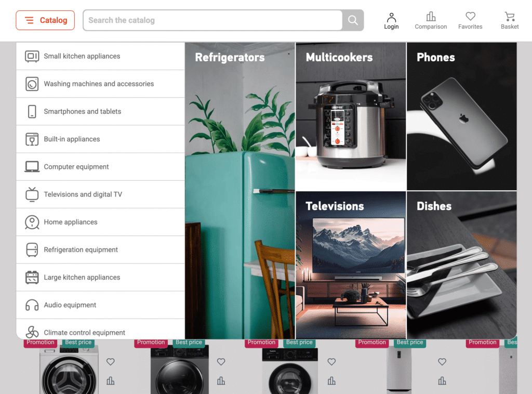Click the Audio equipment headphones icon
This screenshot has height=394, width=532.
click(x=32, y=305)
